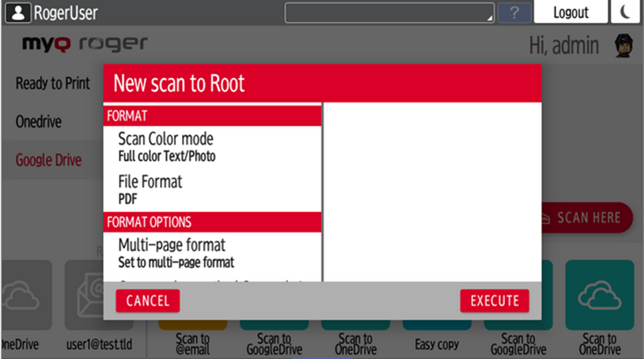
Task: Select the Onedrive tab
Action: pyautogui.click(x=38, y=121)
